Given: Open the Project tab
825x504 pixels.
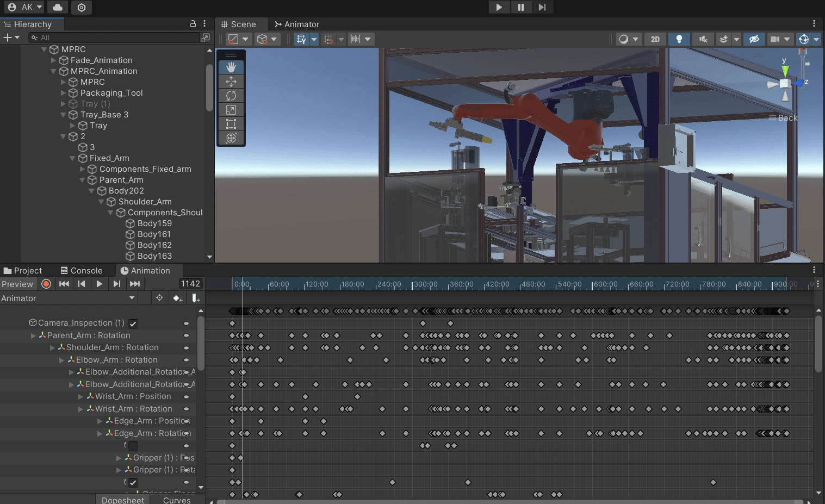Looking at the screenshot, I should tap(23, 271).
